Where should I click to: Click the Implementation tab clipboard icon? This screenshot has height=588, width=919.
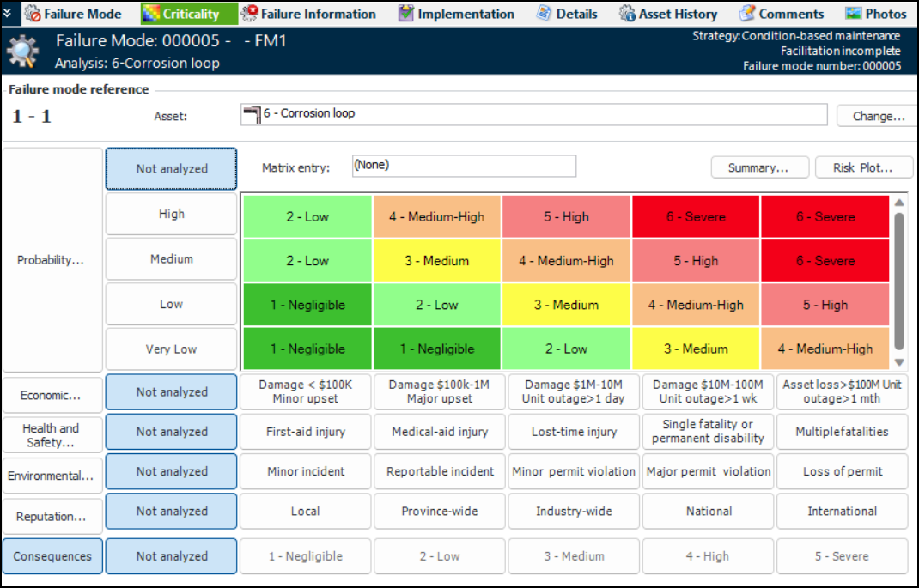406,14
